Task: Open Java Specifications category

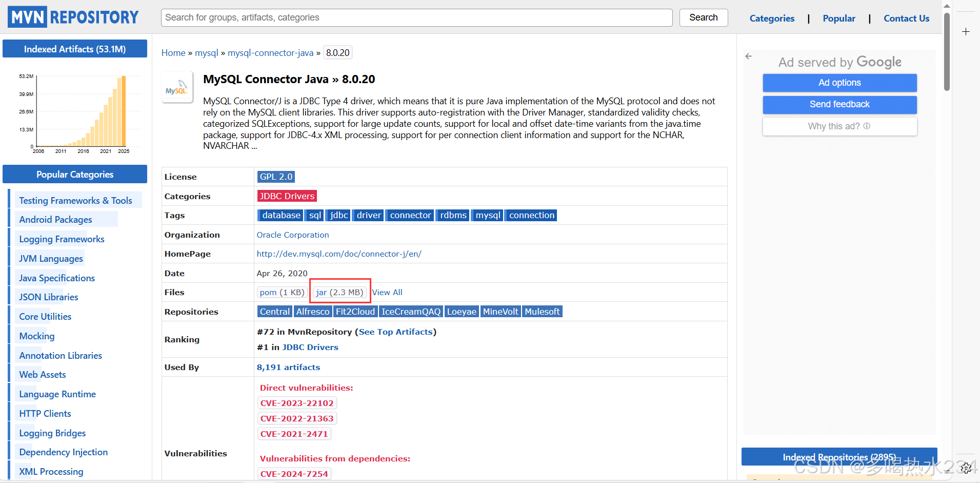Action: coord(57,278)
